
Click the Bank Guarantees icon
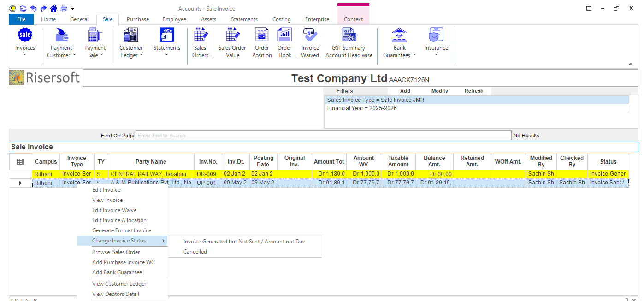[x=399, y=35]
